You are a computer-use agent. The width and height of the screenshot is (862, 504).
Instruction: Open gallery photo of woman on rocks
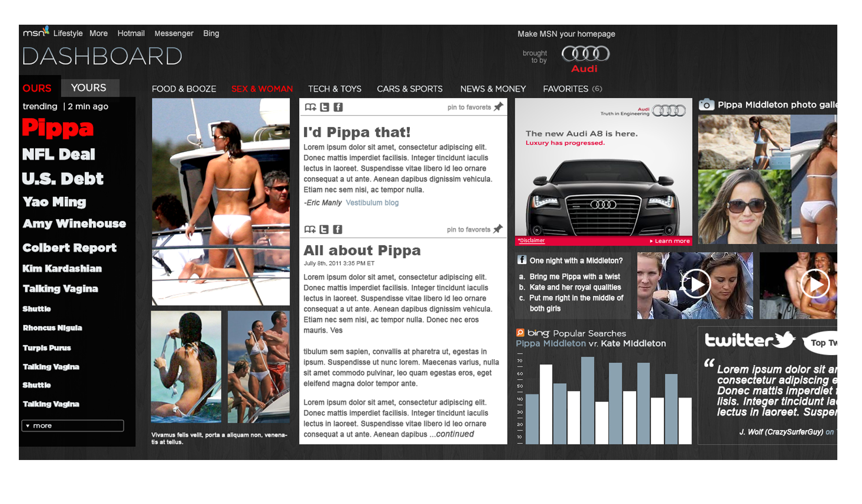tap(744, 141)
